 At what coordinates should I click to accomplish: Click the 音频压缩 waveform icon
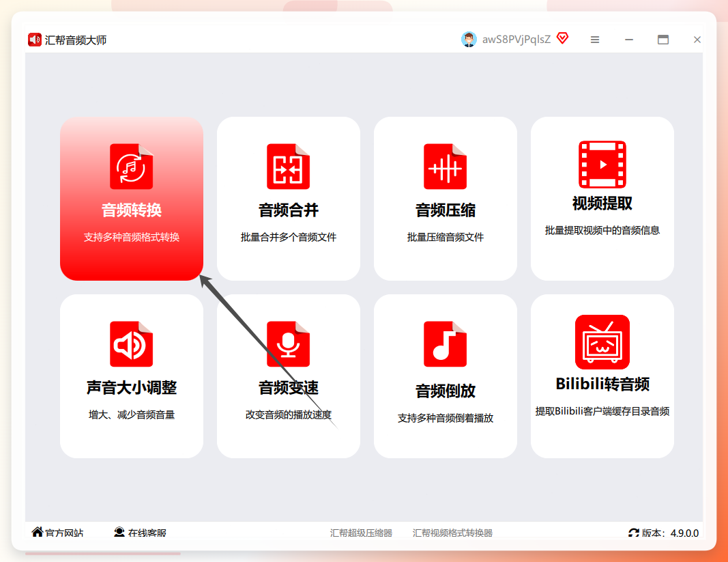click(x=446, y=167)
